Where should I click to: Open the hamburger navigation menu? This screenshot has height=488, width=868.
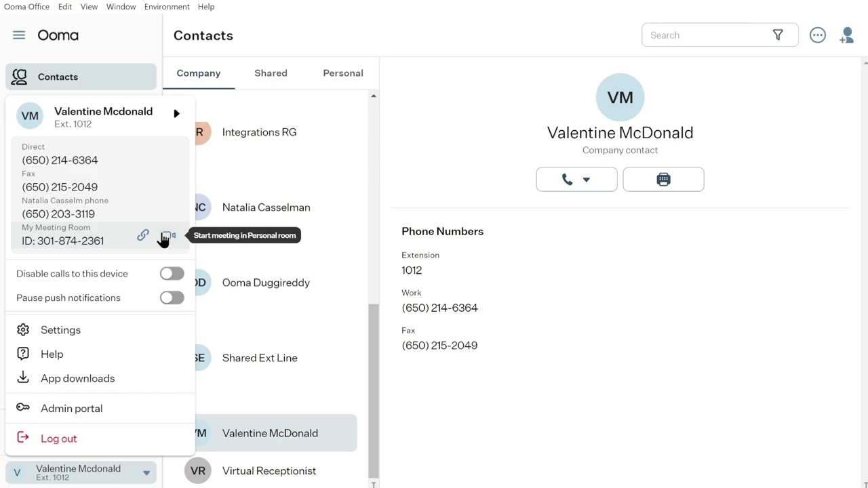19,35
